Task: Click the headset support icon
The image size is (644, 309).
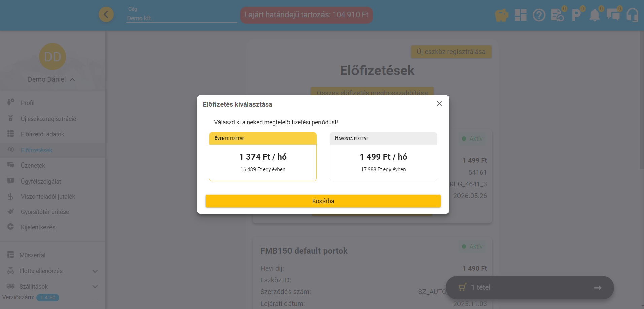Action: coord(632,15)
